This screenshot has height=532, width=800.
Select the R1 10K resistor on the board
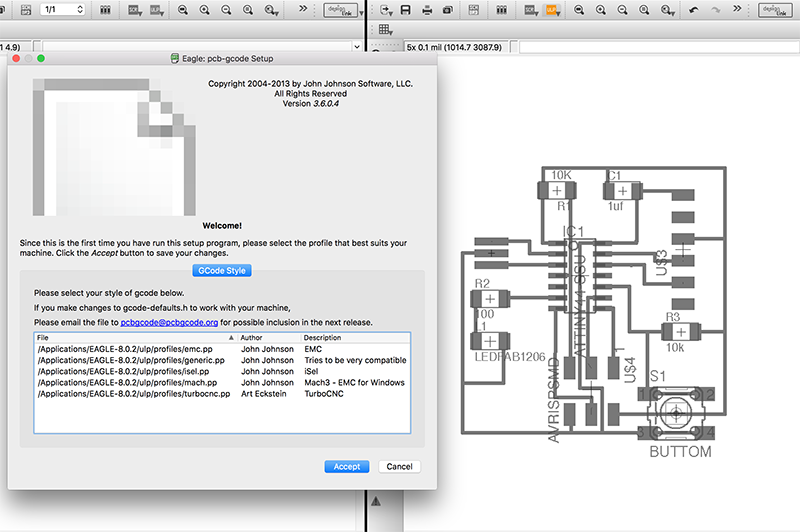point(557,191)
